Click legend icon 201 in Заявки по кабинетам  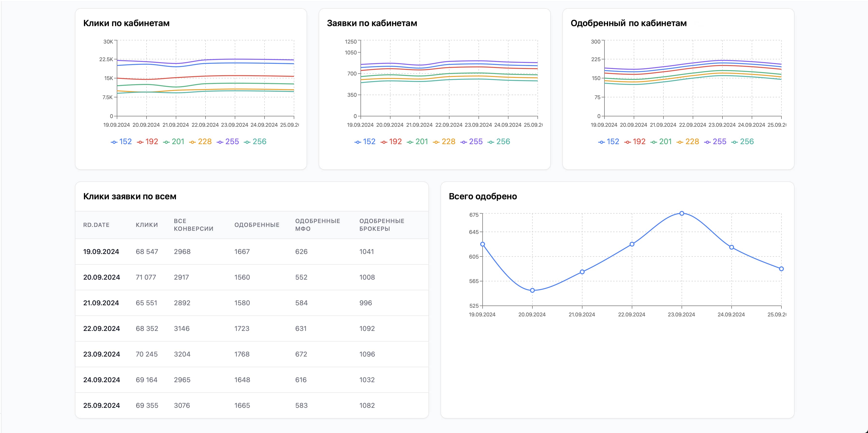[410, 142]
